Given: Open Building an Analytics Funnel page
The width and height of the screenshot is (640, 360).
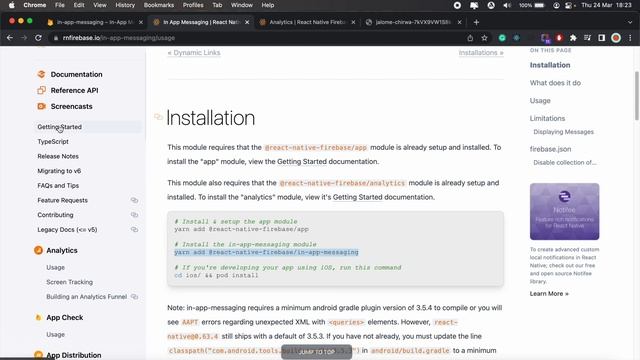Looking at the screenshot, I should click(x=87, y=297).
